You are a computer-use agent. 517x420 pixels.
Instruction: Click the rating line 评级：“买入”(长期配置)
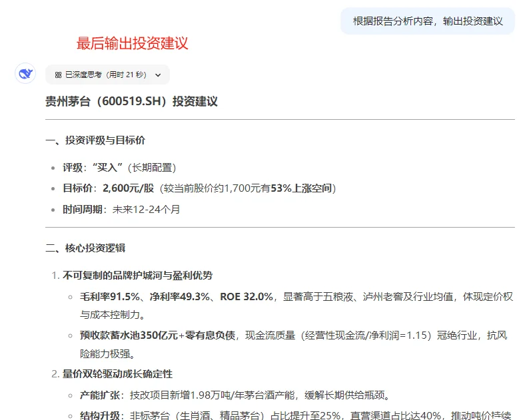pos(119,168)
